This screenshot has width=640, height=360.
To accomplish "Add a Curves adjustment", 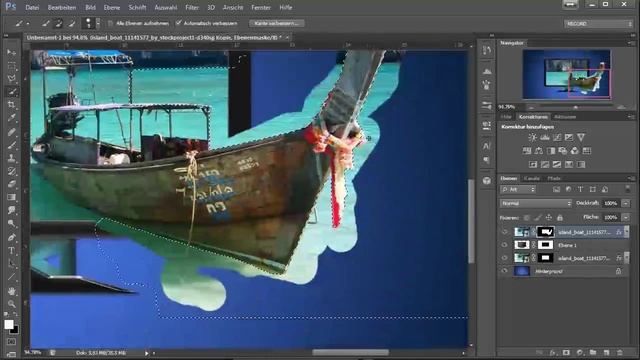I will pyautogui.click(x=557, y=138).
